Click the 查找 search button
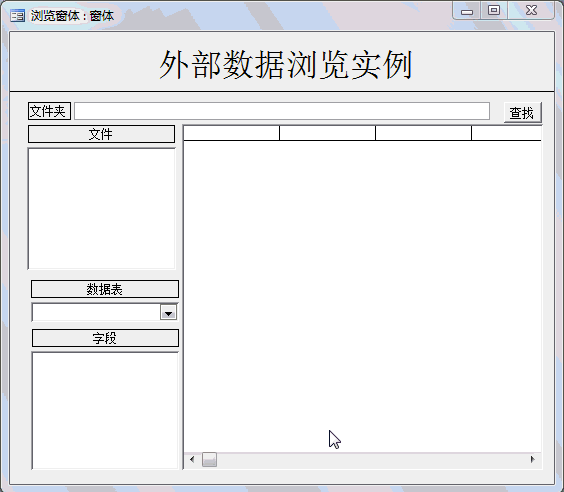Viewport: 564px width, 492px height. [522, 113]
